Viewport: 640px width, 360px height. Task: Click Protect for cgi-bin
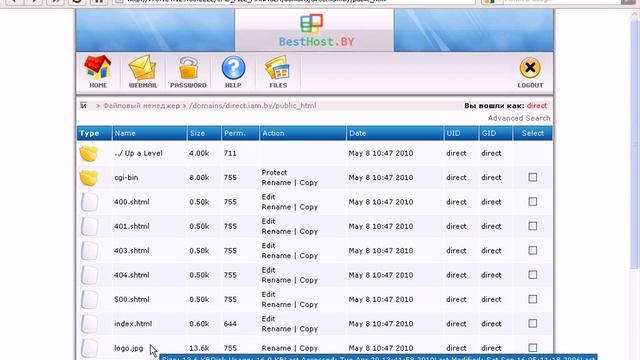274,173
